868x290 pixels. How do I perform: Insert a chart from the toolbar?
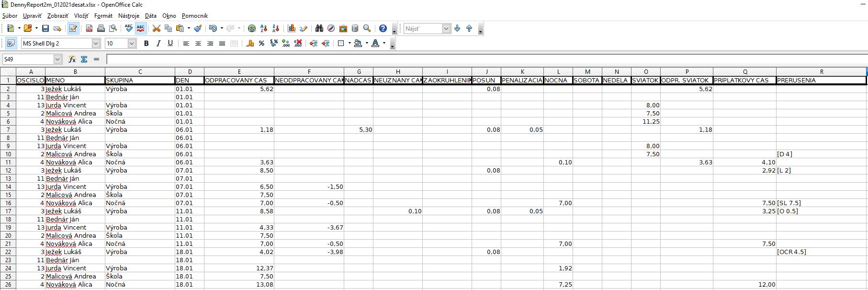(x=292, y=29)
